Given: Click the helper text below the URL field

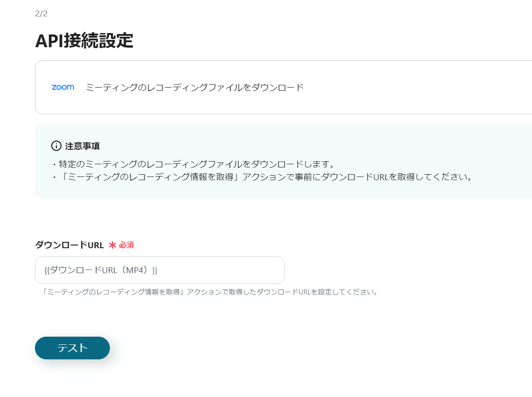Looking at the screenshot, I should pos(210,292).
